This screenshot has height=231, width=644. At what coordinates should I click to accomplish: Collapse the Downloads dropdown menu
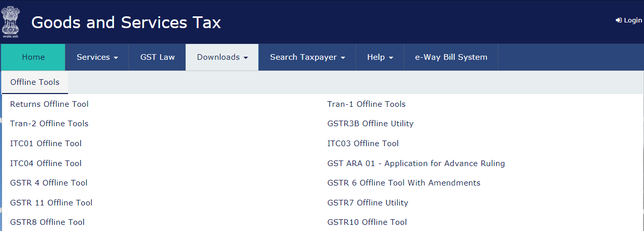pos(222,57)
